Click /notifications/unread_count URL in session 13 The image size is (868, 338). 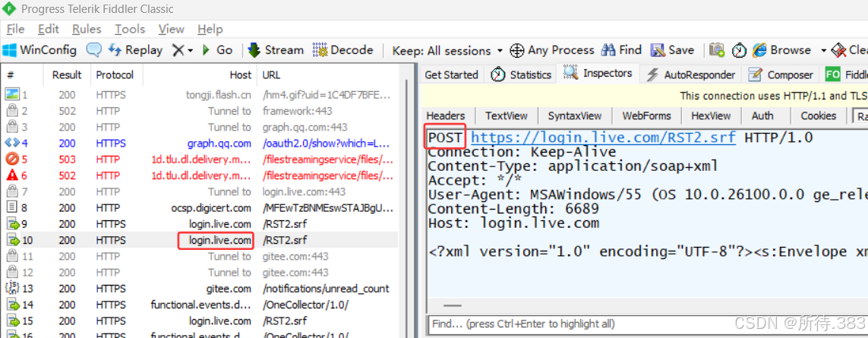coord(326,289)
